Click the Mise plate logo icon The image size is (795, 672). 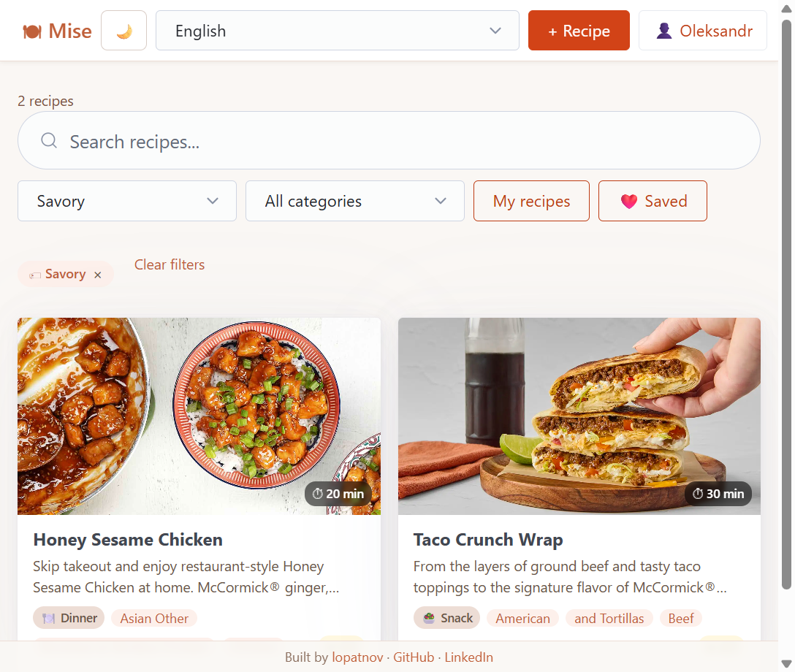pos(31,31)
